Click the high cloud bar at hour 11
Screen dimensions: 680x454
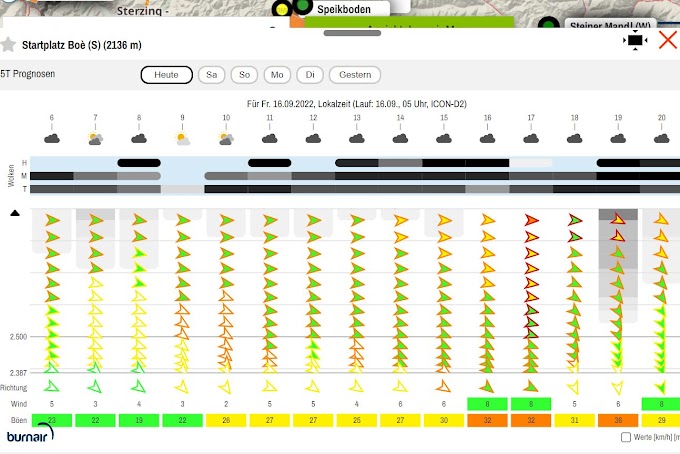pos(269,163)
